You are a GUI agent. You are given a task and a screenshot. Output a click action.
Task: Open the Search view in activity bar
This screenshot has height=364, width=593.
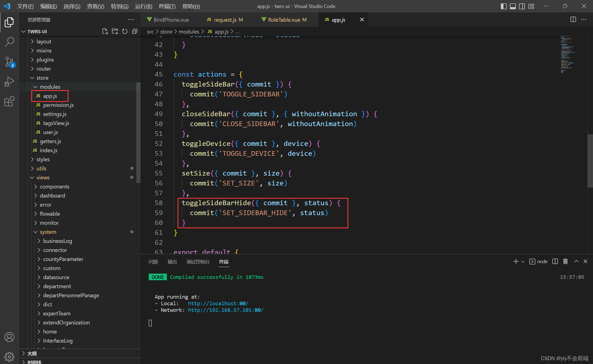(9, 42)
